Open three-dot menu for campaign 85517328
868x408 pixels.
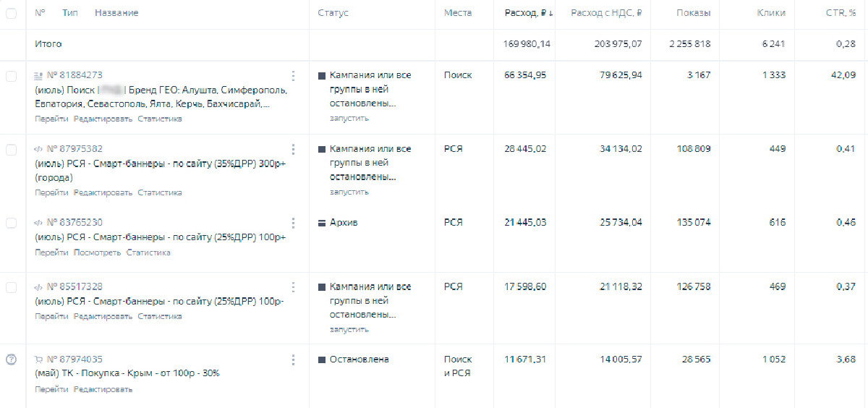[293, 287]
